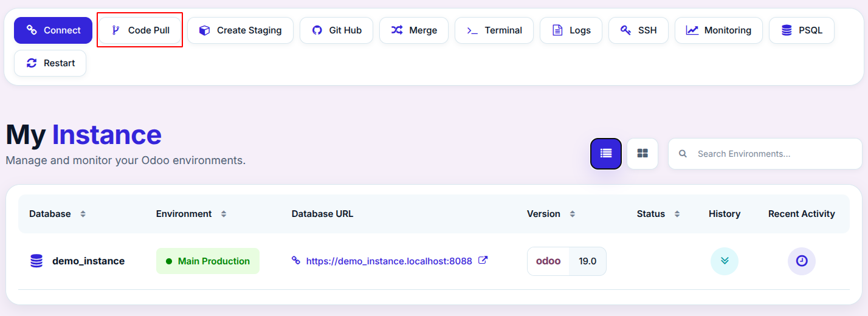
Task: Switch to list view layout
Action: coord(606,154)
